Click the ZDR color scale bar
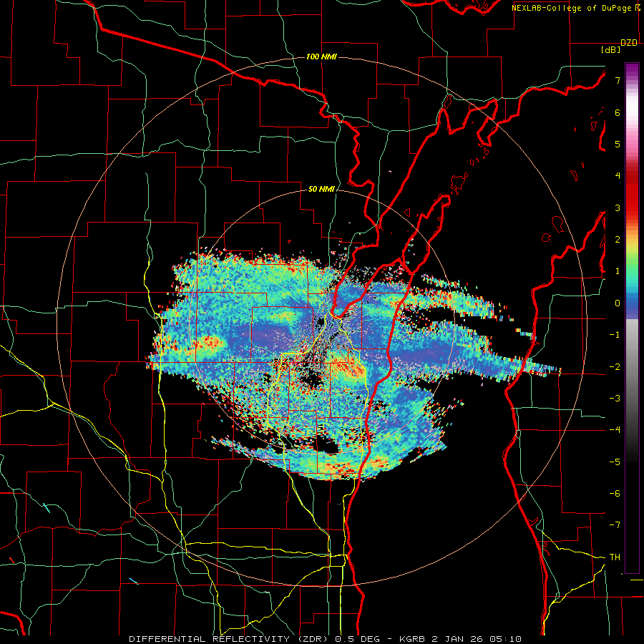644x644 pixels. click(632, 318)
